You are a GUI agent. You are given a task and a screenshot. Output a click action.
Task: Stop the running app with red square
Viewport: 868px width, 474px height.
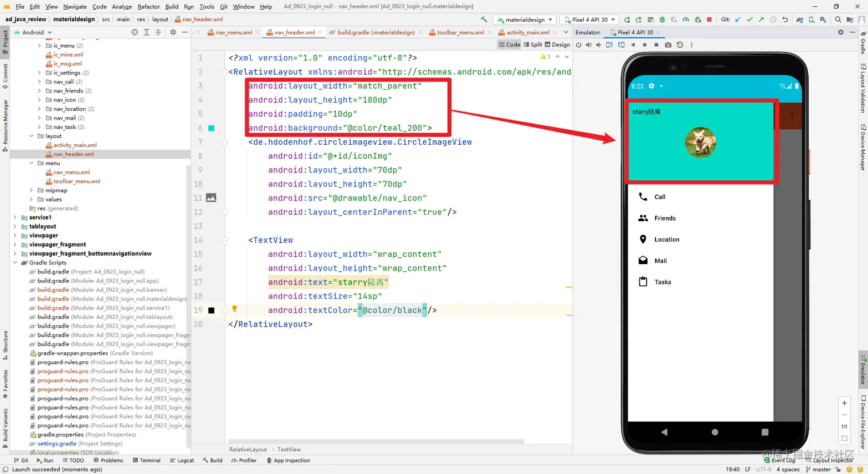710,20
